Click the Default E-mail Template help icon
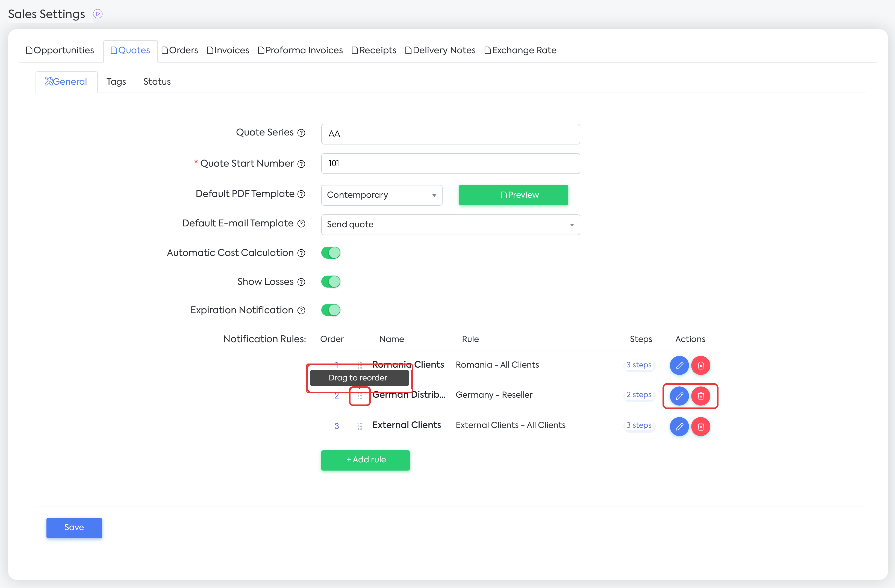The width and height of the screenshot is (895, 588). click(301, 224)
